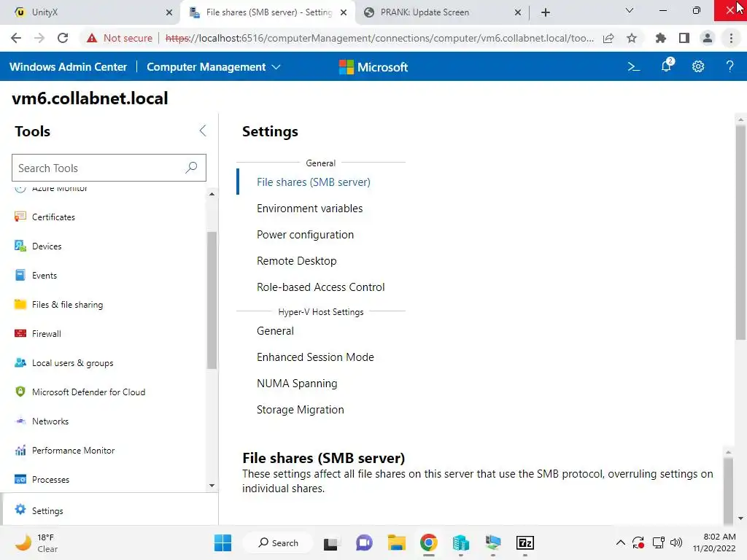Viewport: 747px width, 560px height.
Task: Click the search magnifier in Search Tools
Action: tap(192, 168)
